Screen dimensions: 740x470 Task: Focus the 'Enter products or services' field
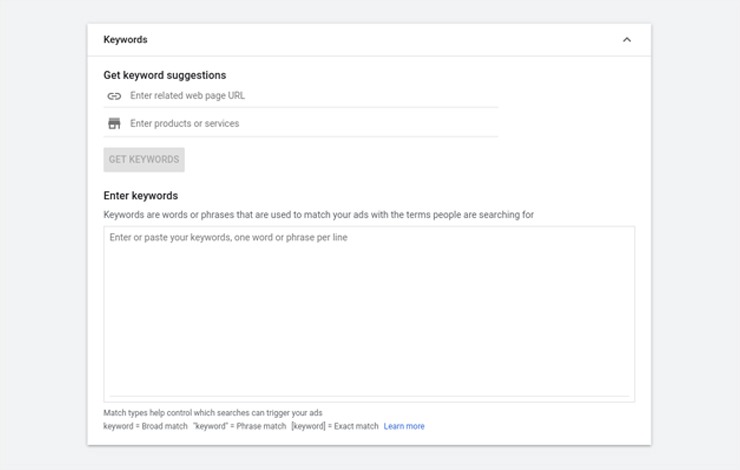pyautogui.click(x=310, y=124)
